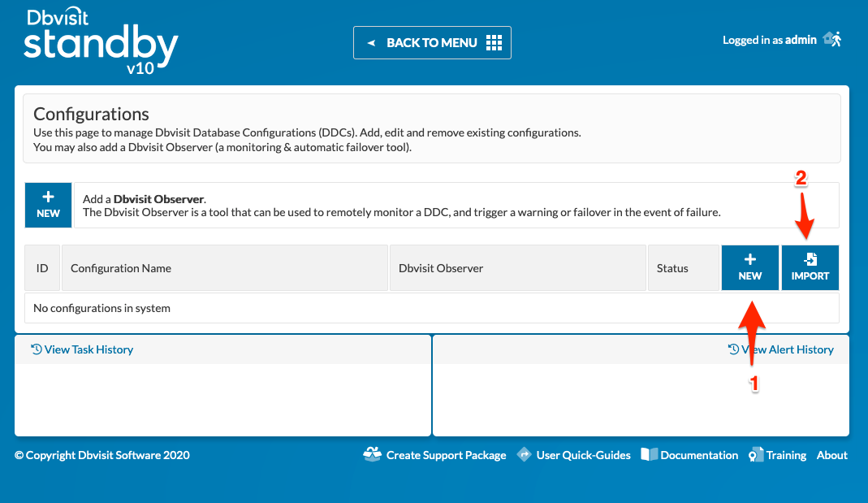Screen dimensions: 868x503
Task: Click the logout icon beside admin
Action: (x=832, y=37)
